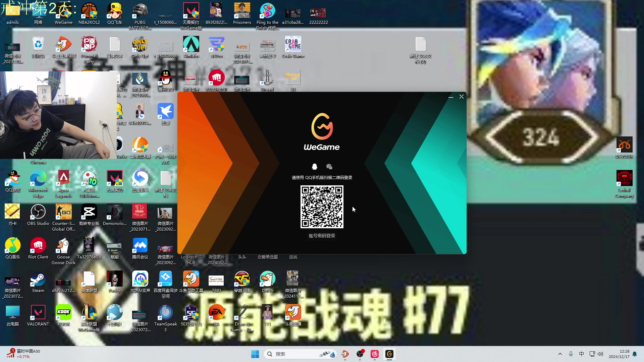The image size is (644, 362).
Task: Open Demonologist desktop icon
Action: tap(115, 215)
